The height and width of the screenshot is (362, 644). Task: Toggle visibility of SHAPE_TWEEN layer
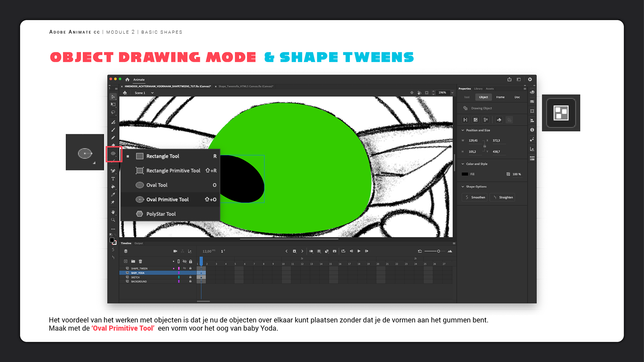pos(184,268)
